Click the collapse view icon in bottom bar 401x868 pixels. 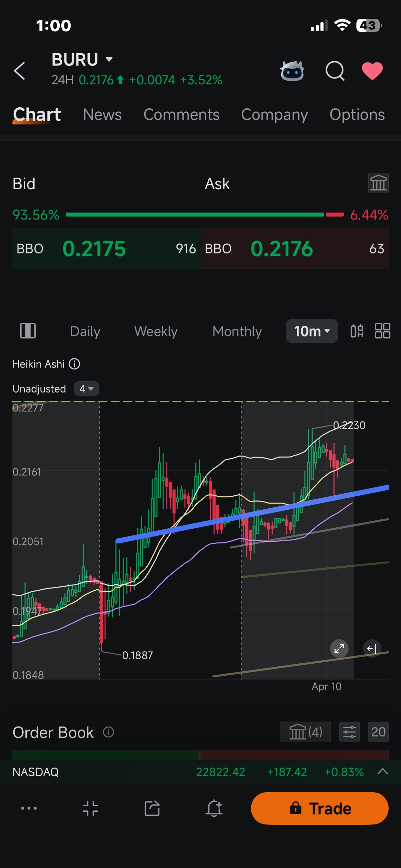[90, 808]
